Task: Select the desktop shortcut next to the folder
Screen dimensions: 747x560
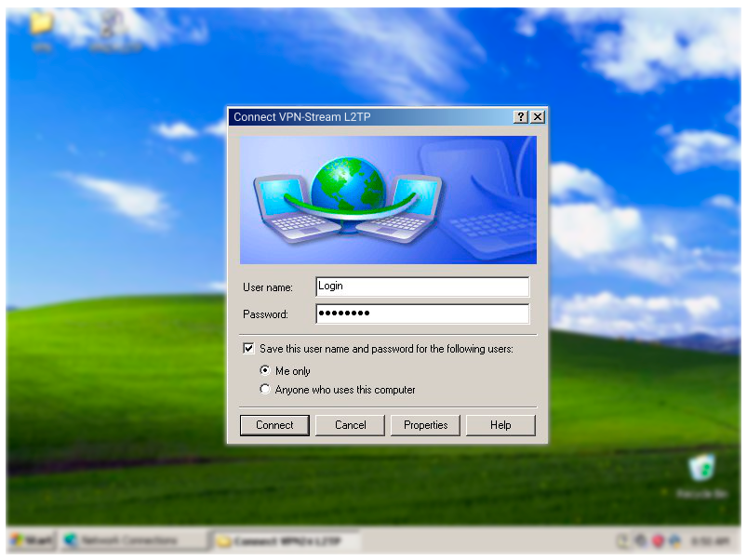Action: coord(114,30)
